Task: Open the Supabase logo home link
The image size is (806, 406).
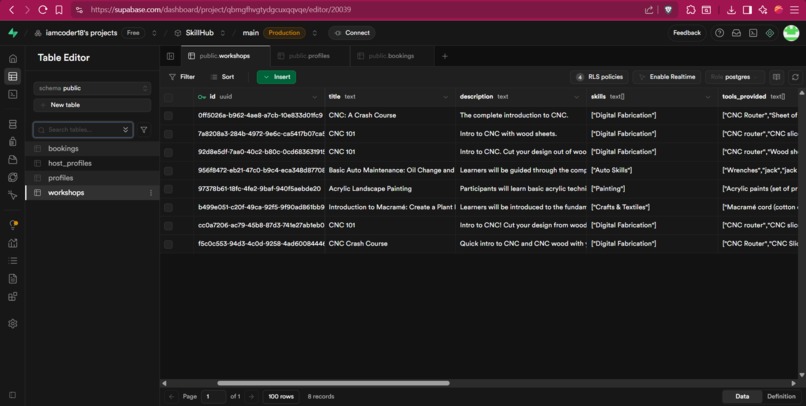Action: click(x=13, y=33)
